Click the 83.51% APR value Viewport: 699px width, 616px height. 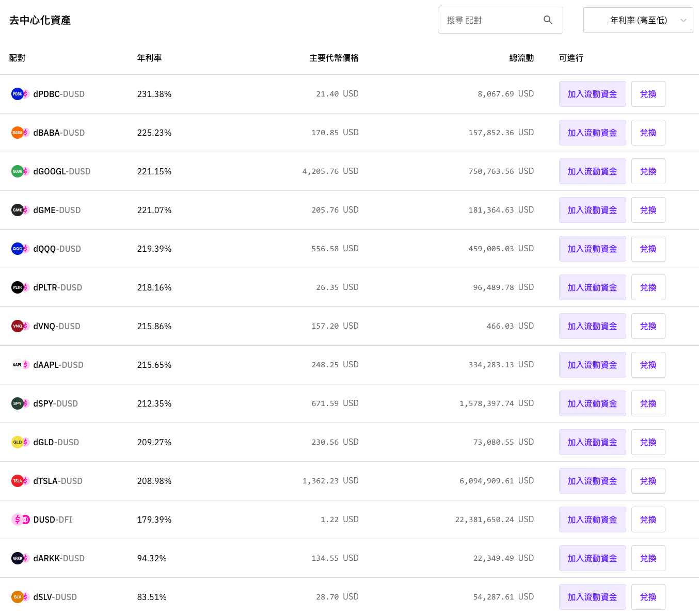[x=152, y=597]
